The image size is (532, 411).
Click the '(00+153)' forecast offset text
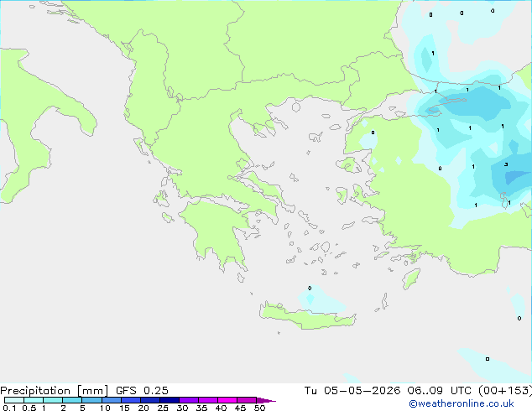(505, 391)
